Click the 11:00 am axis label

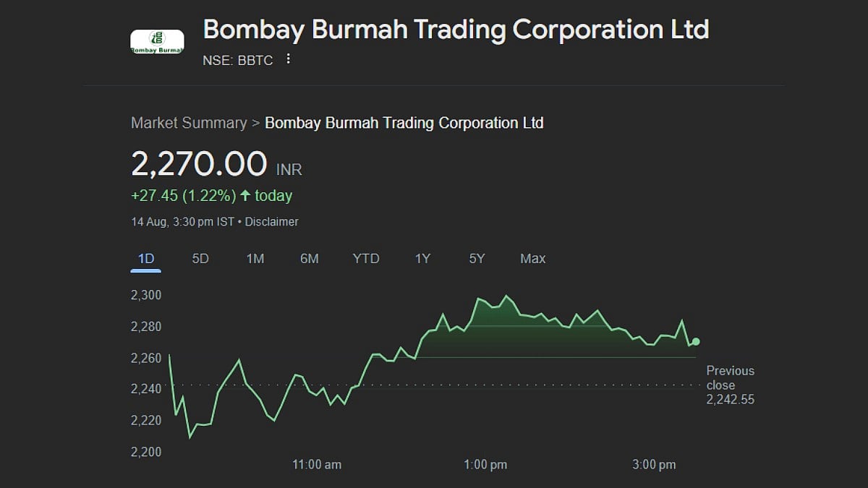point(317,465)
